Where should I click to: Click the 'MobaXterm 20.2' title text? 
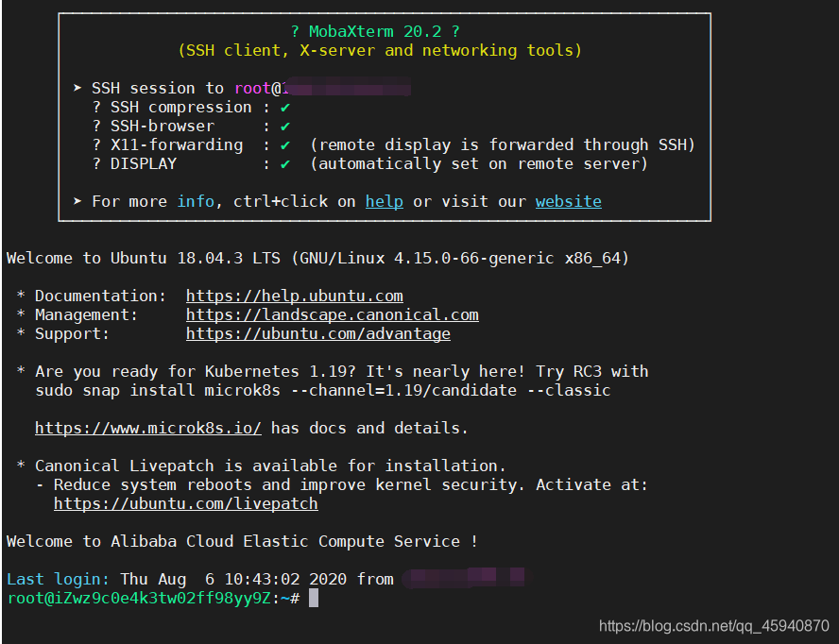pyautogui.click(x=375, y=31)
